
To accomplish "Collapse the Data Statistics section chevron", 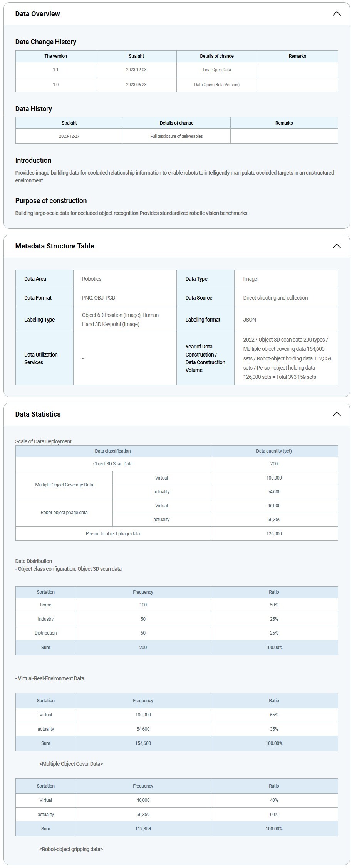I will [336, 414].
